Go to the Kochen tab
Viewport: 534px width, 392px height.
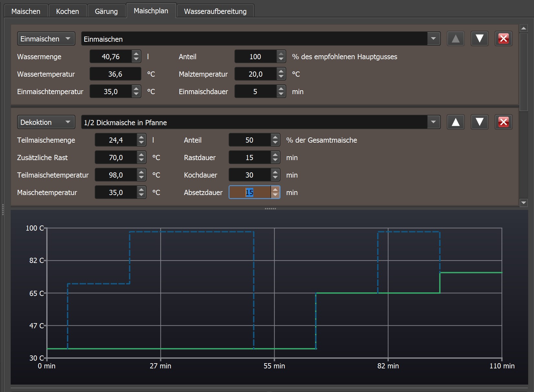click(x=67, y=11)
